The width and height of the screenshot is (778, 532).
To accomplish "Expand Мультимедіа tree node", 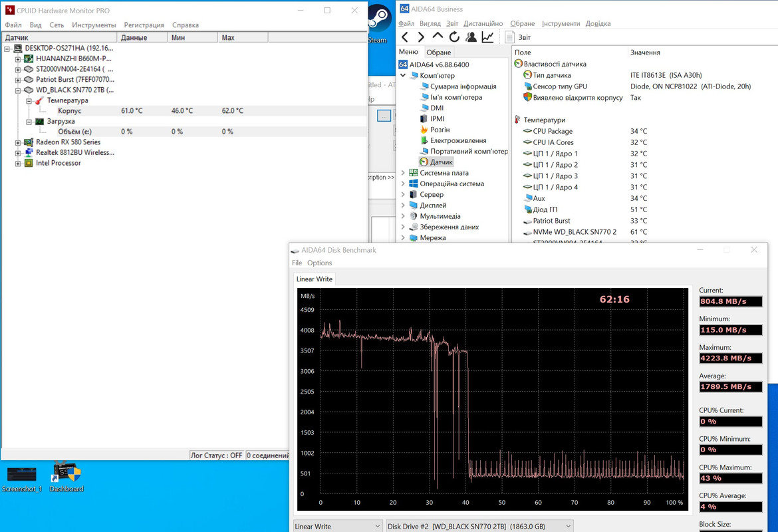I will tap(403, 216).
